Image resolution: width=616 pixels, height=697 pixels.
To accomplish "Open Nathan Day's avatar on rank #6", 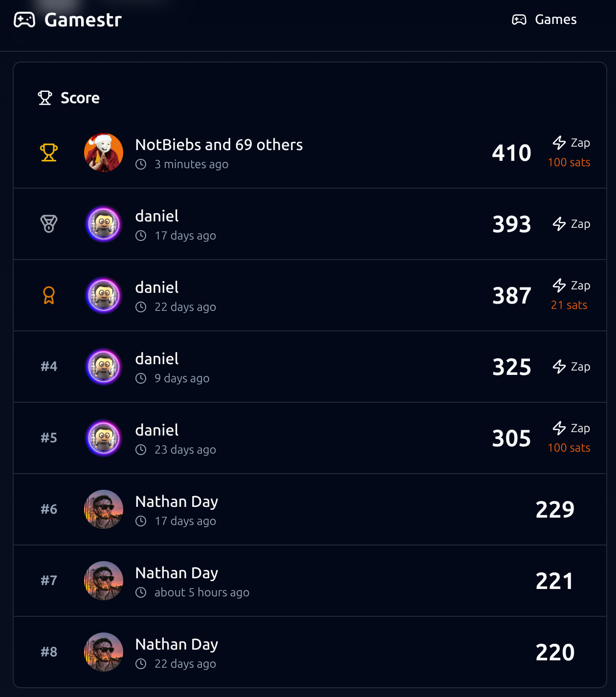I will [x=104, y=509].
